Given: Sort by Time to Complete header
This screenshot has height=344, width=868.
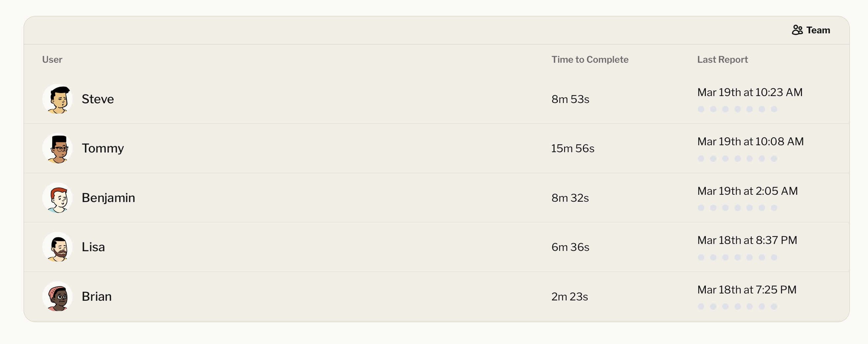Looking at the screenshot, I should pos(590,60).
